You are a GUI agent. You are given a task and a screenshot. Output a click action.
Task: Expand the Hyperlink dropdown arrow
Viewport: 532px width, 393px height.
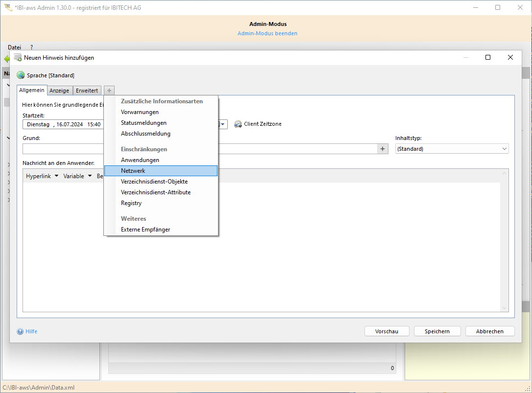tap(56, 176)
